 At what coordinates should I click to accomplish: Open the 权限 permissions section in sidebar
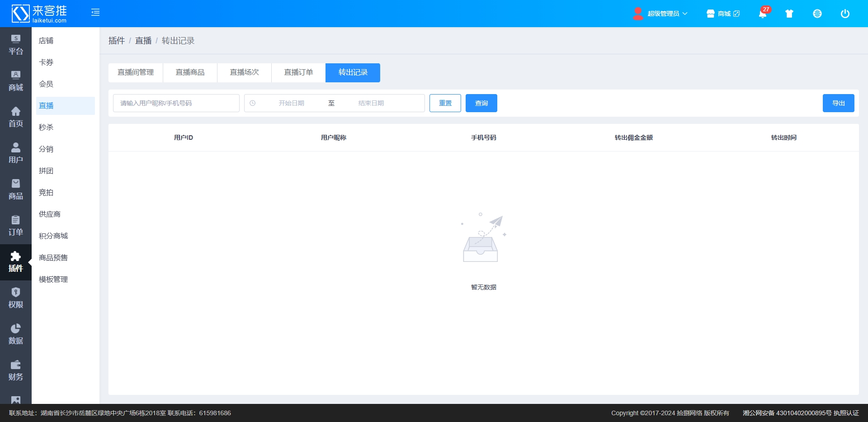pos(16,298)
